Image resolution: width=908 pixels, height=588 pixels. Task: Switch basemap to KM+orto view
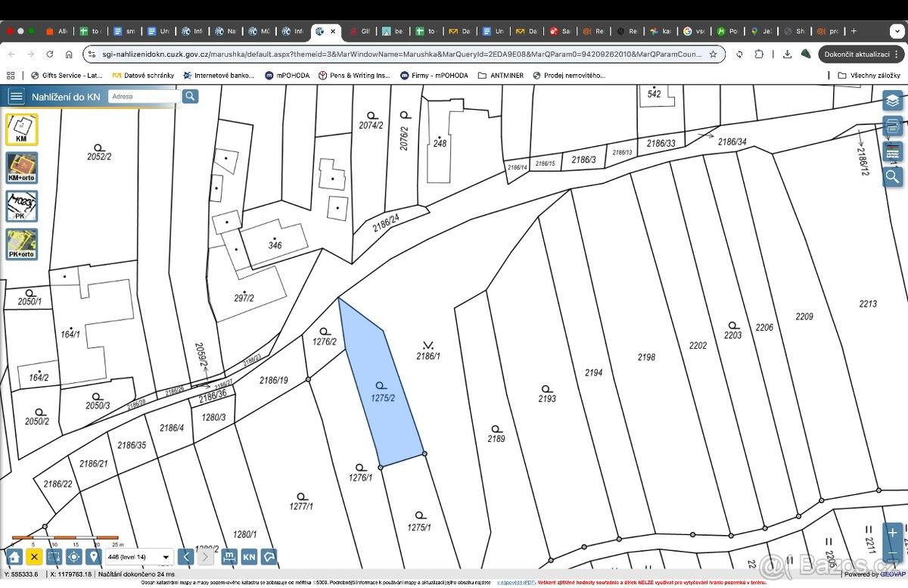[x=21, y=167]
